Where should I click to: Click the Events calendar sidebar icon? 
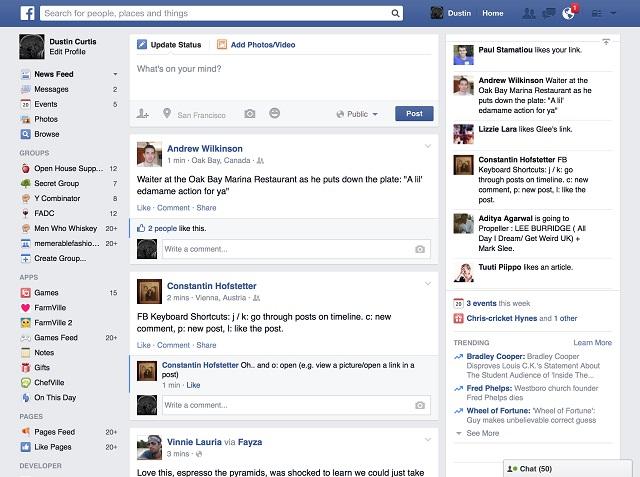25,104
